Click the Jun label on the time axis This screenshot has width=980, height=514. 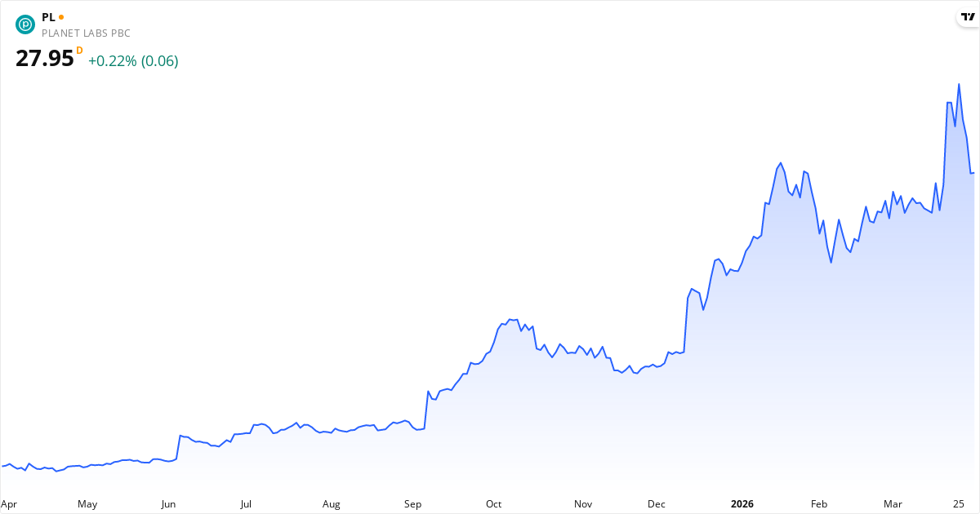coord(168,504)
